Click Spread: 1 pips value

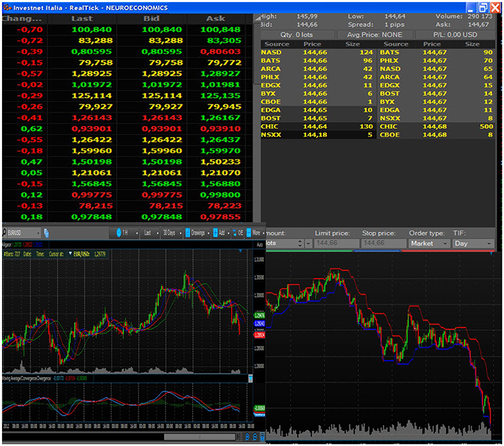click(394, 24)
